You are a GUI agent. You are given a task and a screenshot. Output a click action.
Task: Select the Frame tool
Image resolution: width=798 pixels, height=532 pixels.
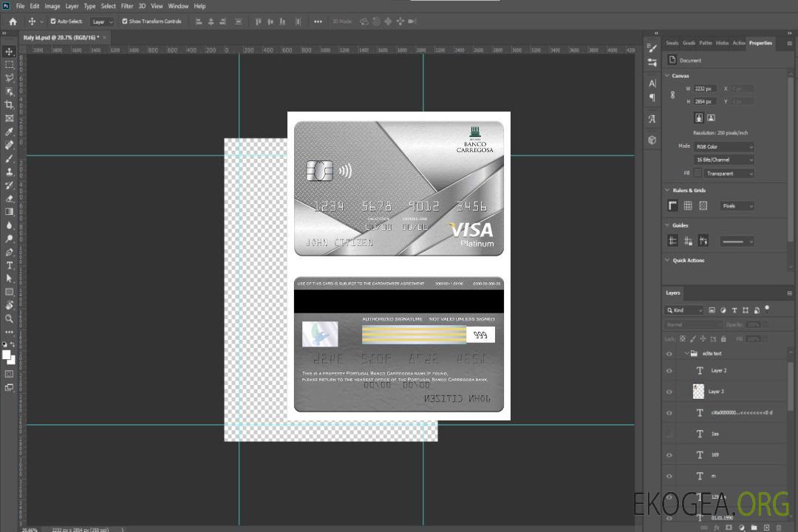pos(9,118)
